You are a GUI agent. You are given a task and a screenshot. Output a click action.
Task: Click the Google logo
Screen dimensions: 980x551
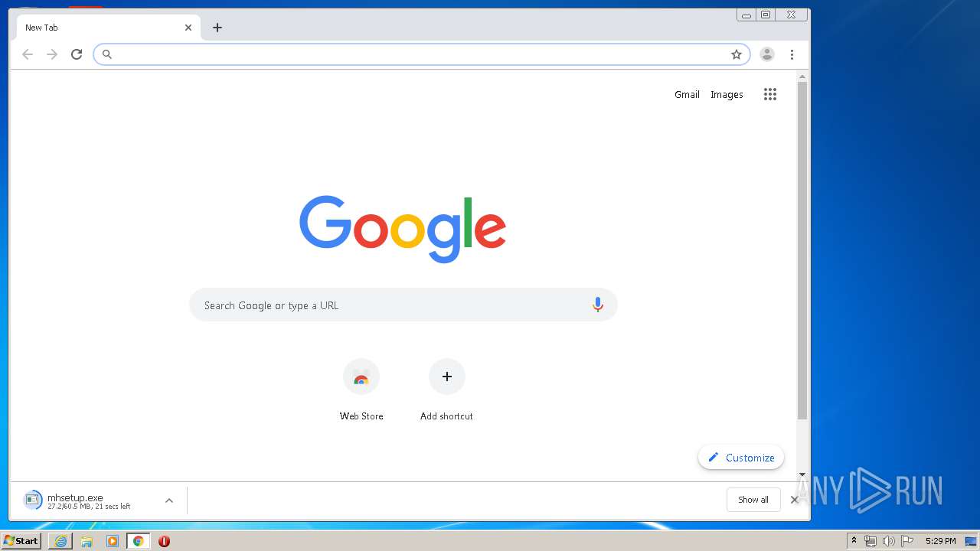click(403, 228)
